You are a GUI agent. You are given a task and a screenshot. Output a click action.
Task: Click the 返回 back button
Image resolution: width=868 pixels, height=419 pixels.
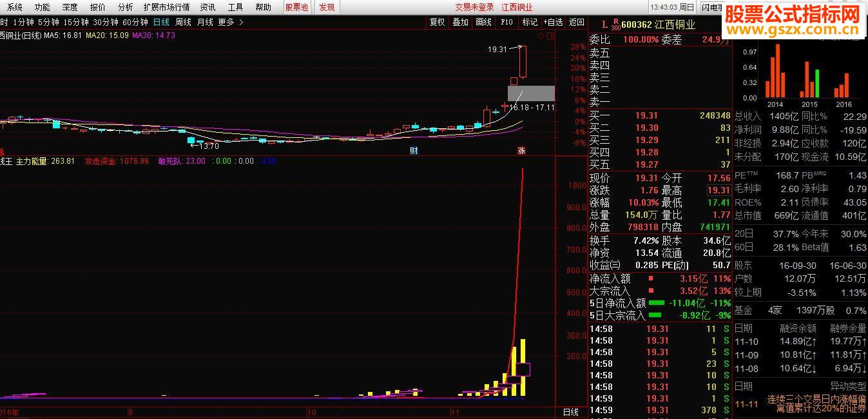(x=576, y=22)
